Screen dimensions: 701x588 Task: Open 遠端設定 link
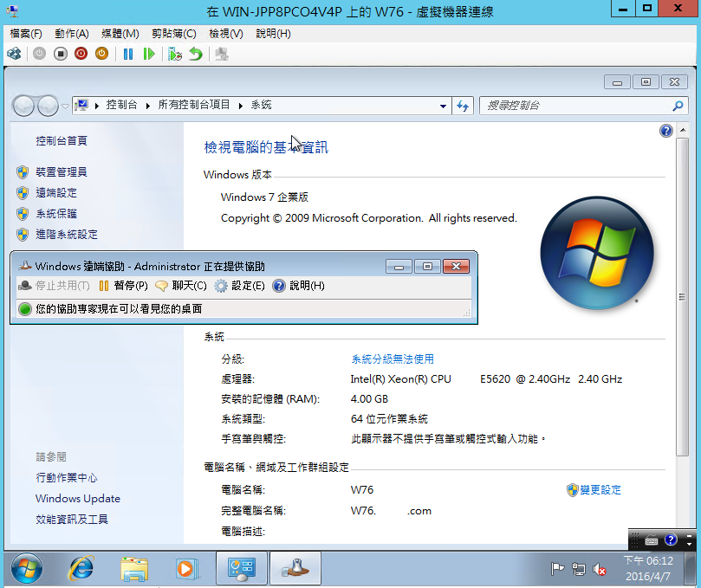[x=56, y=193]
